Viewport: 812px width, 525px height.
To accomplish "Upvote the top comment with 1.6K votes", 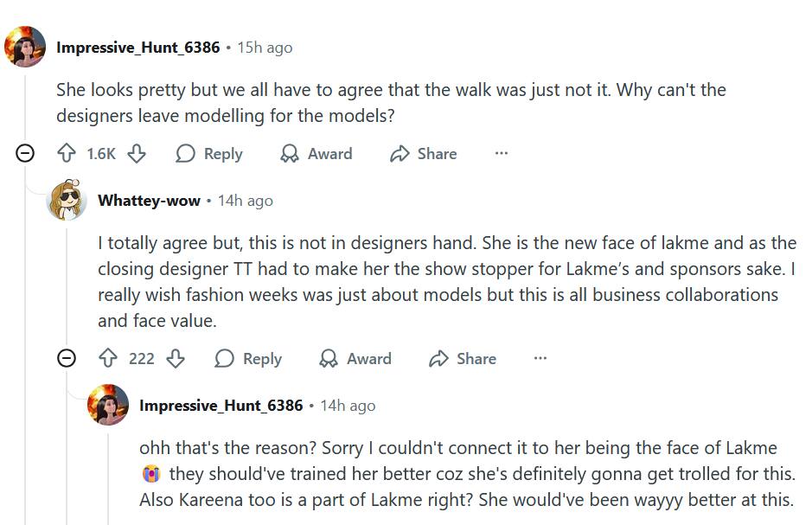I will pos(67,154).
